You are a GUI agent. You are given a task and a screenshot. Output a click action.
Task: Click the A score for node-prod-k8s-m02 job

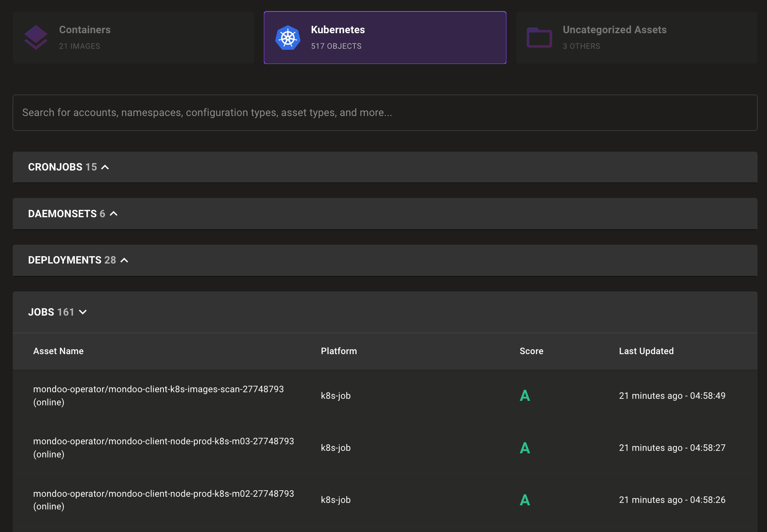click(525, 500)
